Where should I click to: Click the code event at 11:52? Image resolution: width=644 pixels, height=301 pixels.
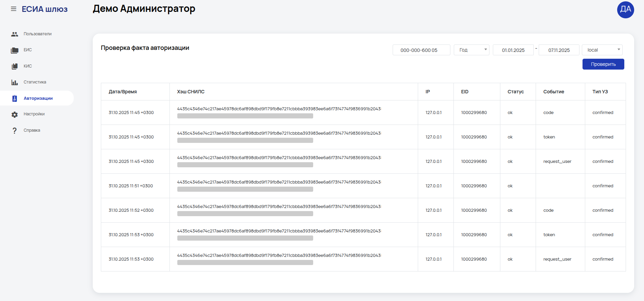tap(548, 210)
